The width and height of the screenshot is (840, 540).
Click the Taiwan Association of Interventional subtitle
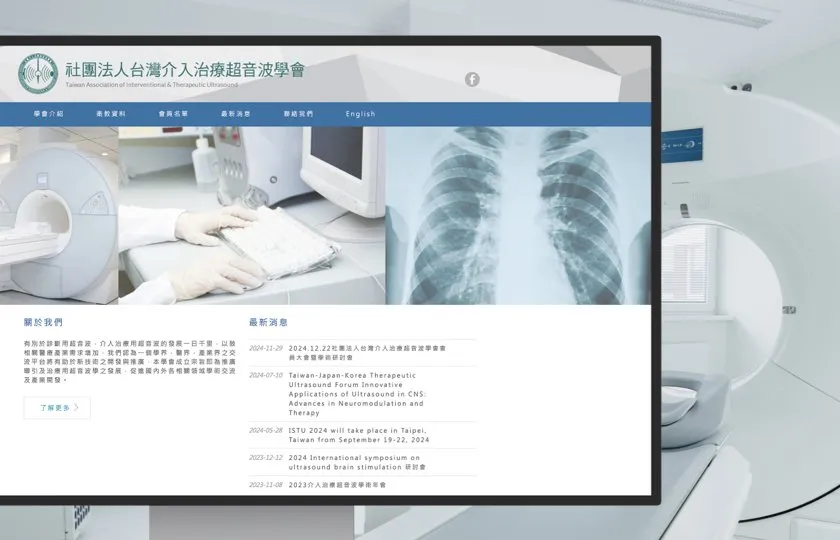point(152,85)
